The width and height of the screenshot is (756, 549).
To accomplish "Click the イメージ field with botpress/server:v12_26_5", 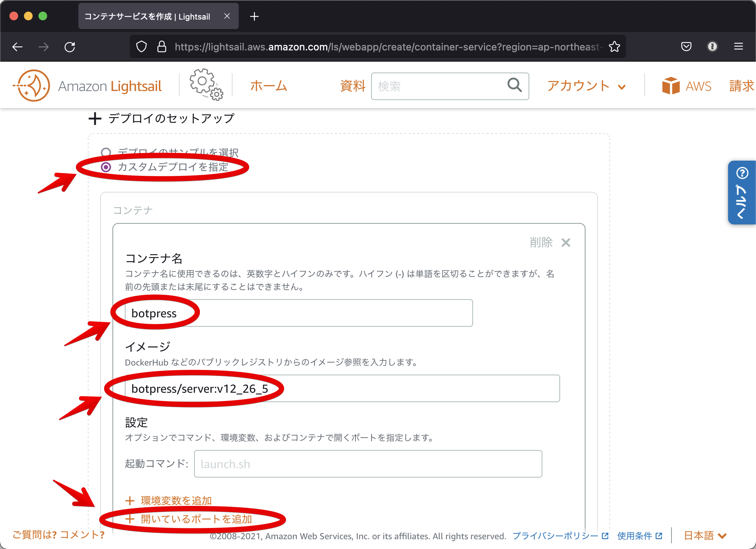I will [x=342, y=388].
